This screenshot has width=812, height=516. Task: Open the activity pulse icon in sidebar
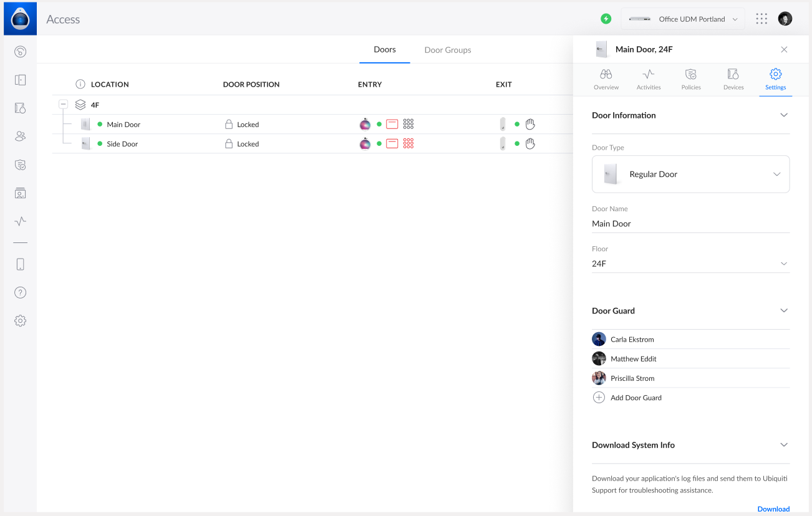pos(20,221)
